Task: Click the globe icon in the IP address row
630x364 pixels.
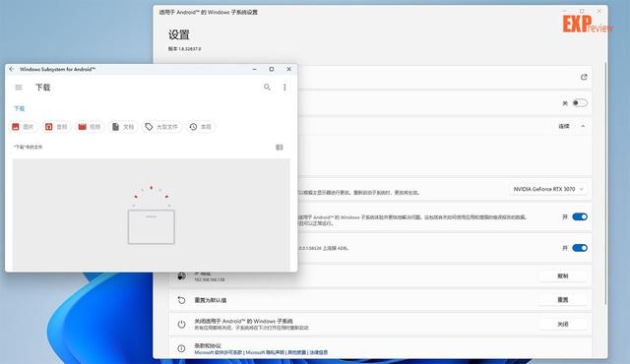Action: click(181, 276)
